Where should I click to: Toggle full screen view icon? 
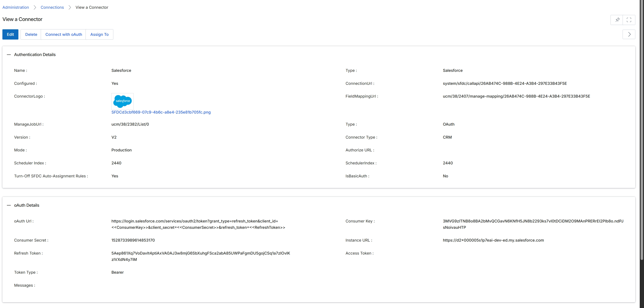pos(629,20)
